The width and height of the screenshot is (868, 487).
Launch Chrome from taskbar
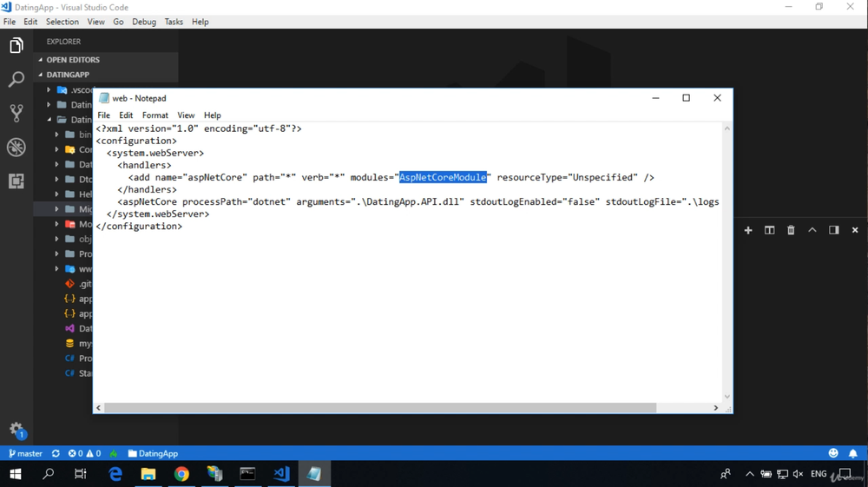(181, 474)
